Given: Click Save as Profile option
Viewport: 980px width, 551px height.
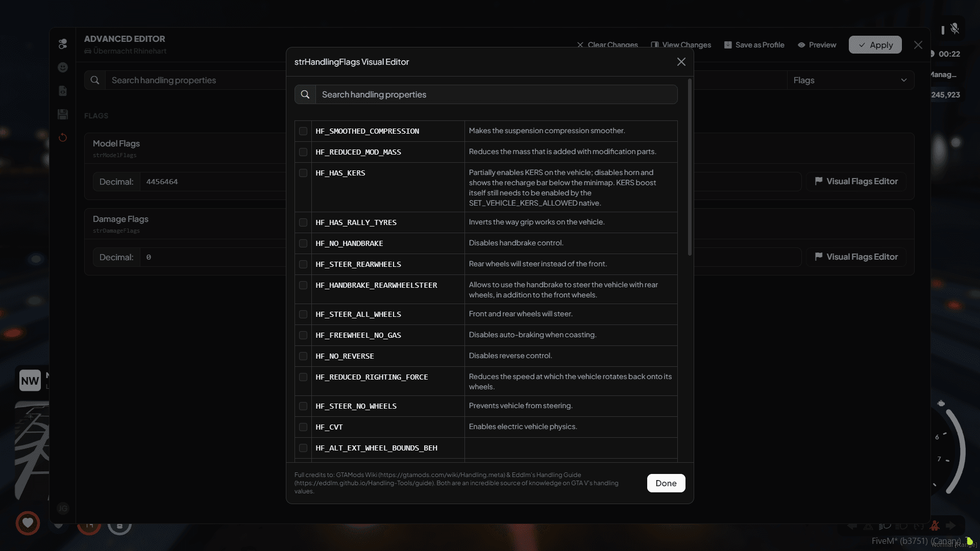Looking at the screenshot, I should tap(754, 45).
